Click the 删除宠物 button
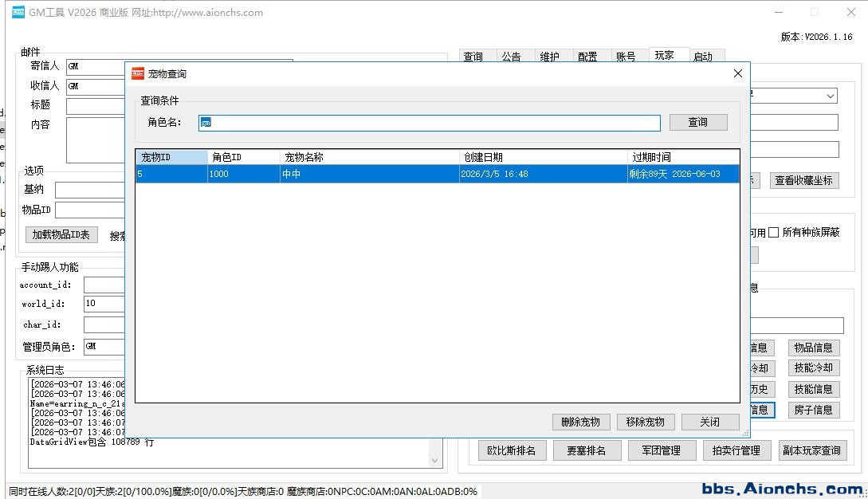This screenshot has height=499, width=868. [x=580, y=422]
